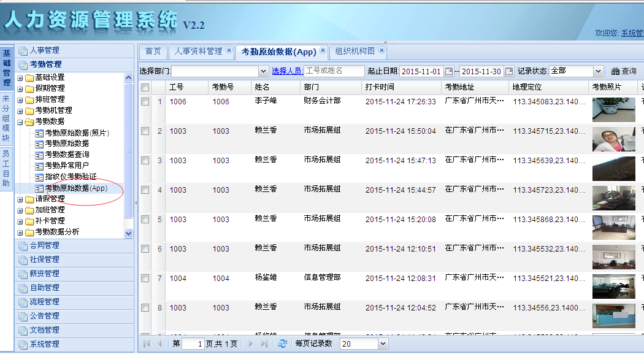Open the 薪资管理 module panel
This screenshot has width=644, height=354.
point(74,274)
